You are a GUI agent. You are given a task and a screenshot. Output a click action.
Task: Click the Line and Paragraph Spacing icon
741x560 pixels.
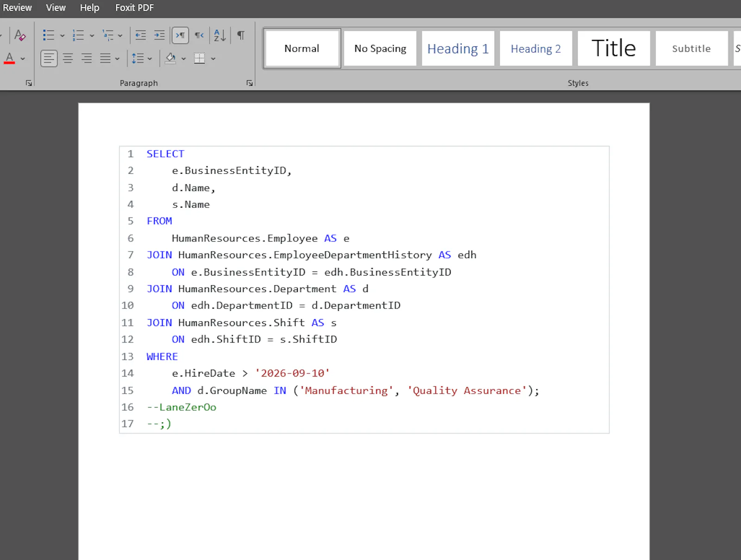138,58
